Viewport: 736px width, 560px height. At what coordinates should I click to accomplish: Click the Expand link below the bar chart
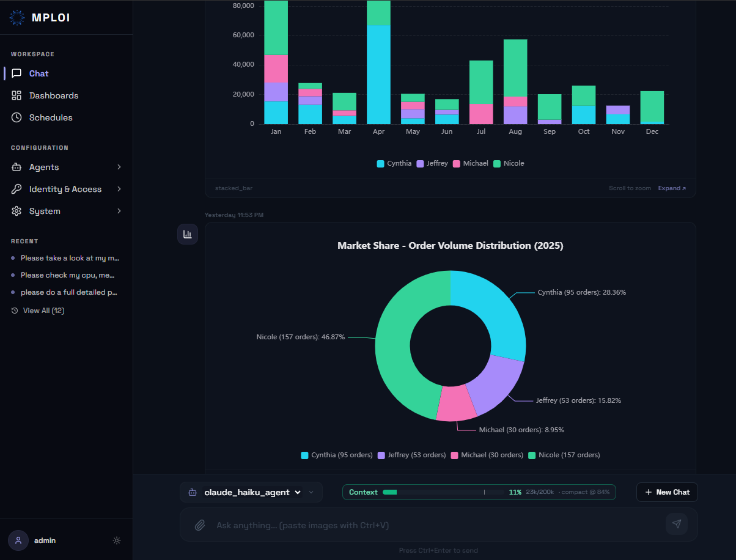tap(672, 188)
